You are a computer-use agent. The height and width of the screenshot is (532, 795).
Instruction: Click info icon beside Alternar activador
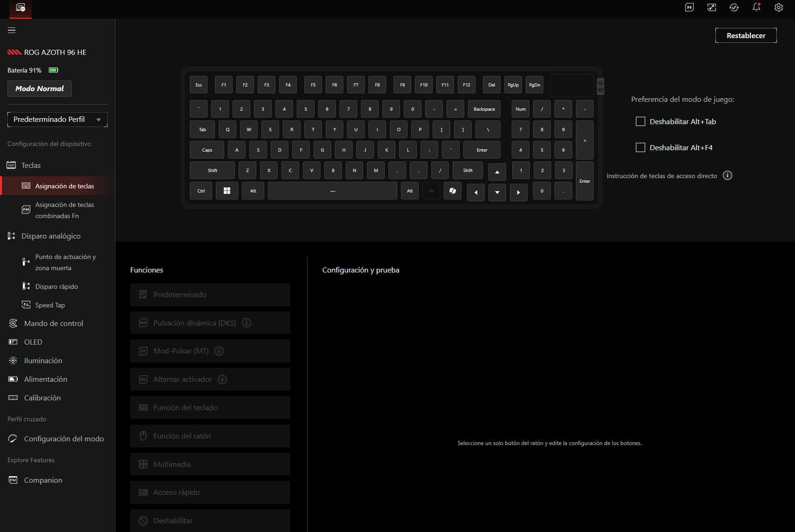click(222, 379)
